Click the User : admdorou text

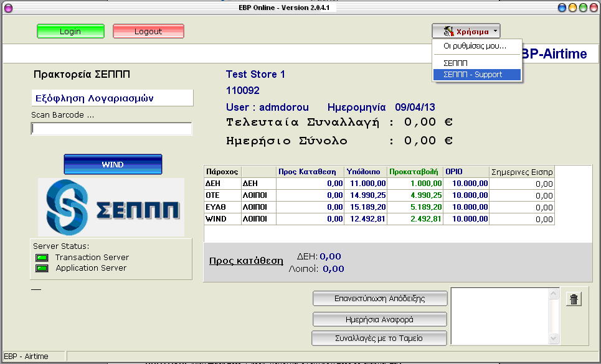pyautogui.click(x=267, y=107)
